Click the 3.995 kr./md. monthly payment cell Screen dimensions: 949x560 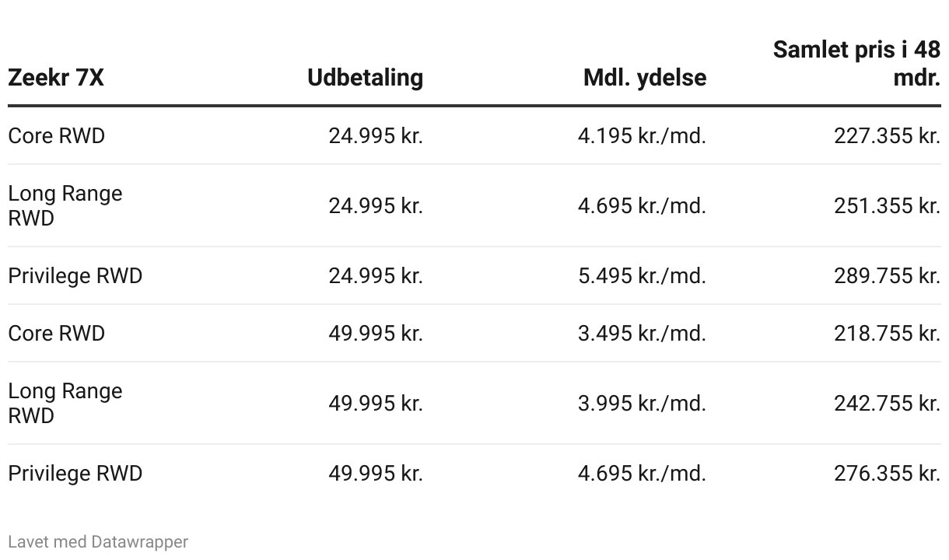coord(642,404)
